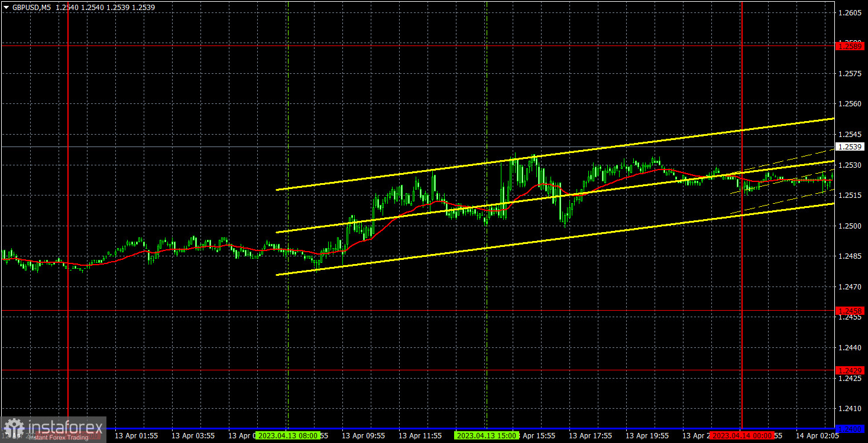
Task: Select the red 1.2458 level price label
Action: pyautogui.click(x=850, y=311)
